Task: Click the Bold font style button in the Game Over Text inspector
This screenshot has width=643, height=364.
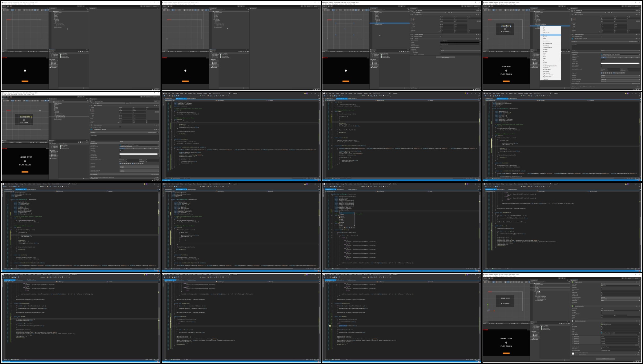Action: tap(122, 148)
